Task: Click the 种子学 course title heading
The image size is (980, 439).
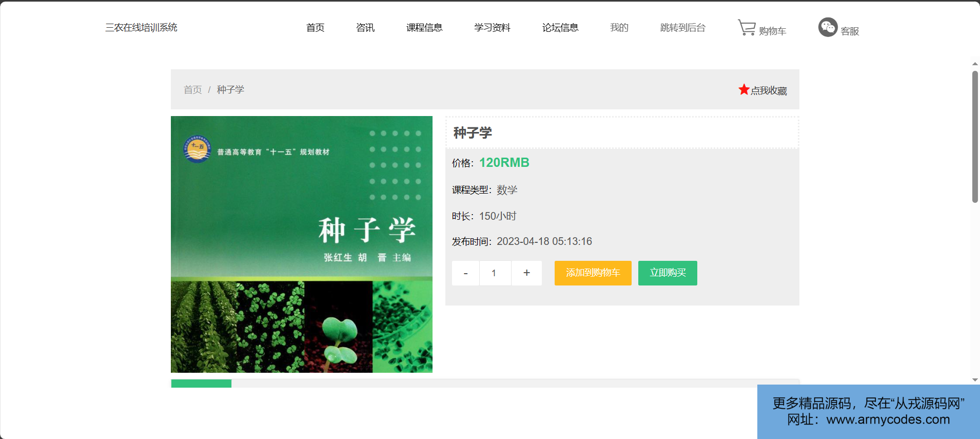Action: (473, 133)
